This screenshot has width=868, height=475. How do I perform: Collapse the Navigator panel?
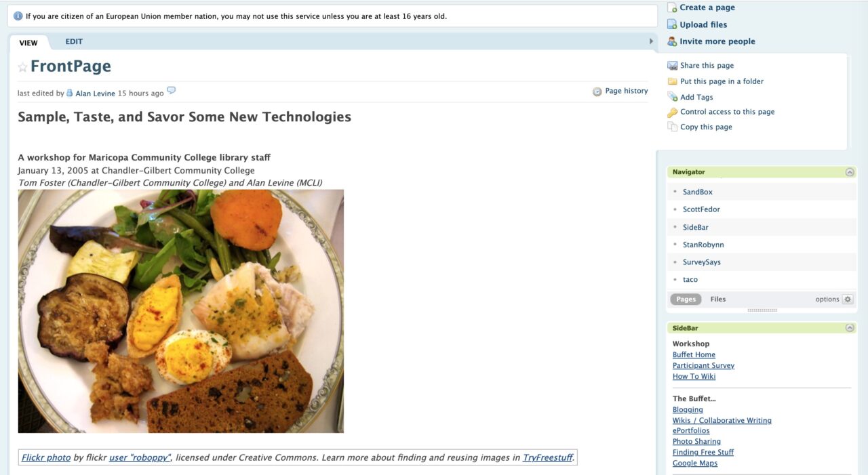pyautogui.click(x=850, y=172)
